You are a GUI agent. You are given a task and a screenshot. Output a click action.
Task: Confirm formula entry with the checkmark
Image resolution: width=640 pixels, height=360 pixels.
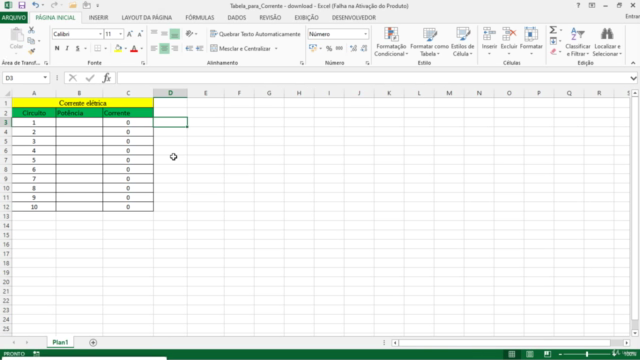pyautogui.click(x=90, y=78)
